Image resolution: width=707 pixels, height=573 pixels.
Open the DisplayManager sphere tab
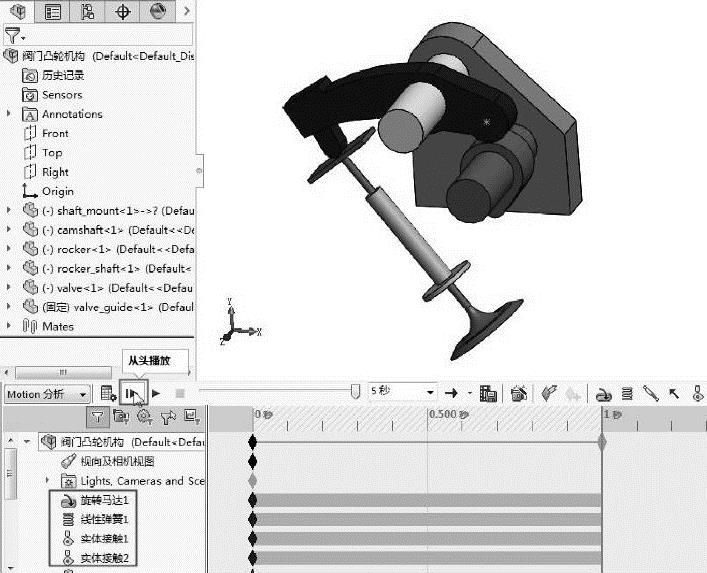point(158,12)
